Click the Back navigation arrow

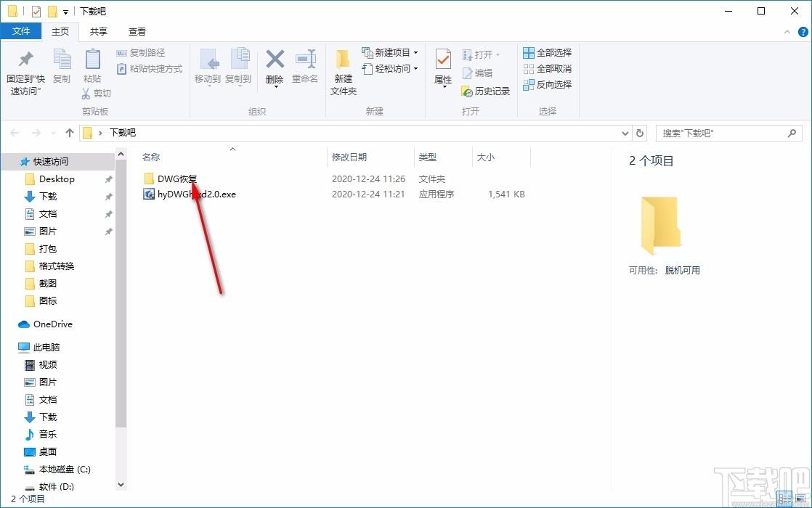point(15,133)
